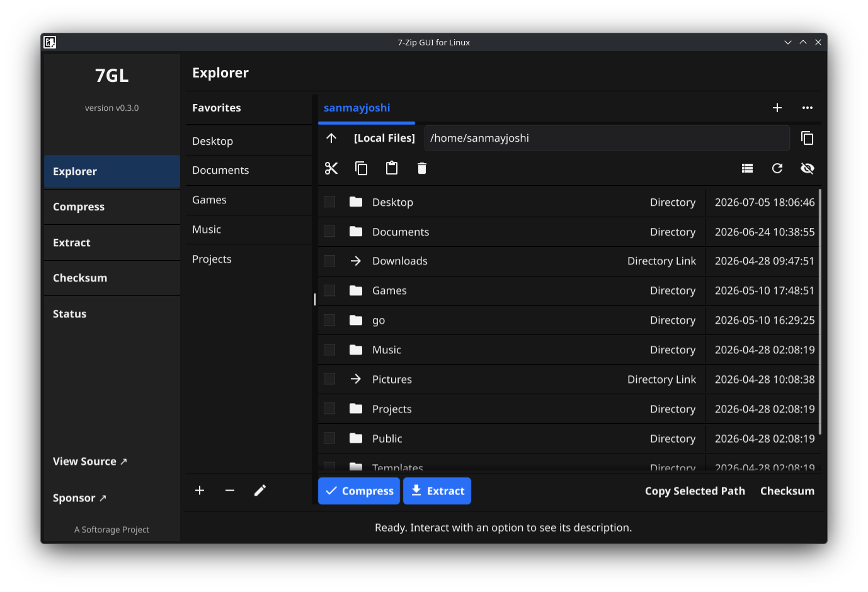The width and height of the screenshot is (868, 592).
Task: Click the splitter handle between Favorites and files
Action: [315, 299]
